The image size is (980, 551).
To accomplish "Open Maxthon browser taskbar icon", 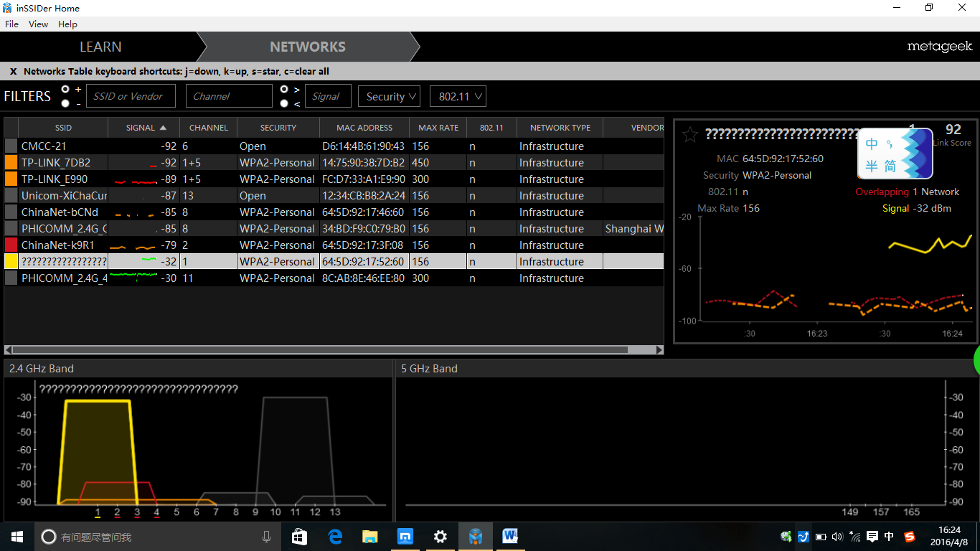I will tap(405, 537).
